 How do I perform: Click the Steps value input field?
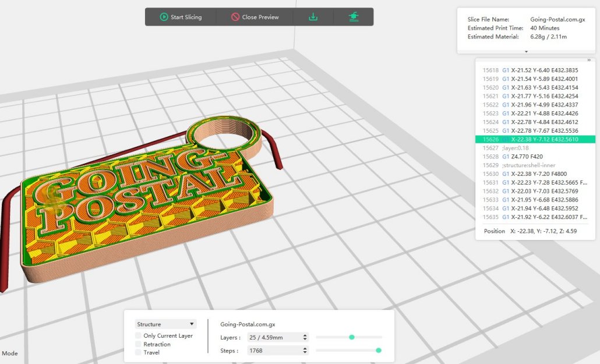[x=274, y=351]
